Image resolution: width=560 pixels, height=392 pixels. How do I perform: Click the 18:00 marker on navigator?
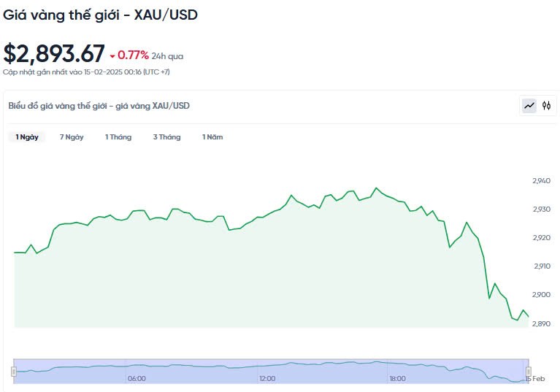(397, 378)
